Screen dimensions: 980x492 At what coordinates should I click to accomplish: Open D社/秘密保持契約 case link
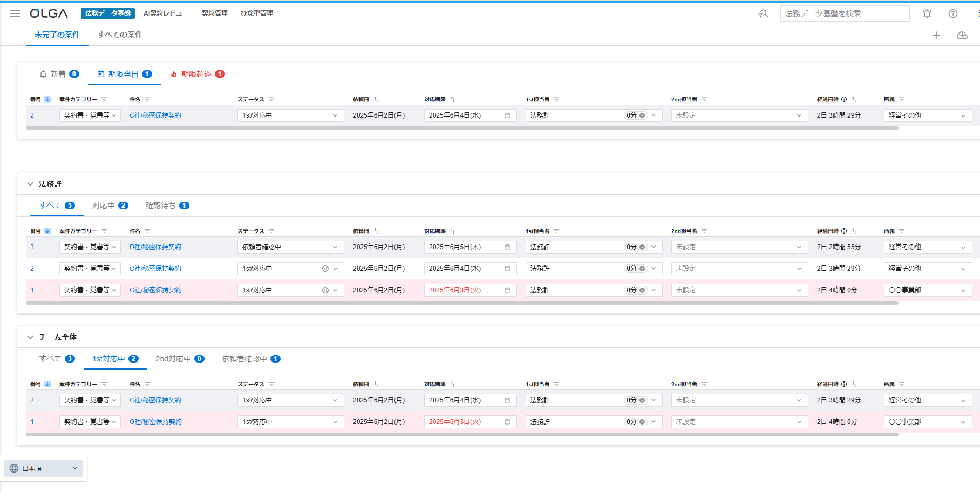tap(155, 247)
